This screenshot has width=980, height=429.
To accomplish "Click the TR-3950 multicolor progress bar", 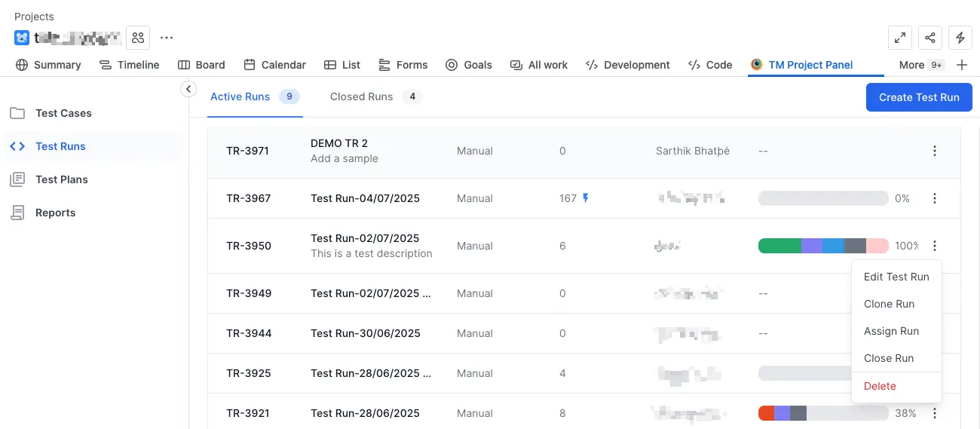I will tap(822, 246).
